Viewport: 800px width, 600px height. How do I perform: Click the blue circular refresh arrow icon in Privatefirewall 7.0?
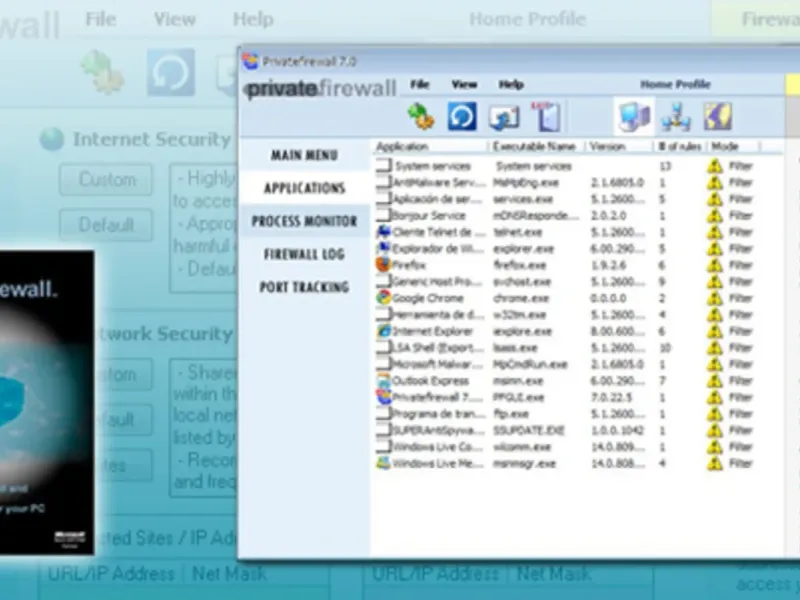(462, 116)
